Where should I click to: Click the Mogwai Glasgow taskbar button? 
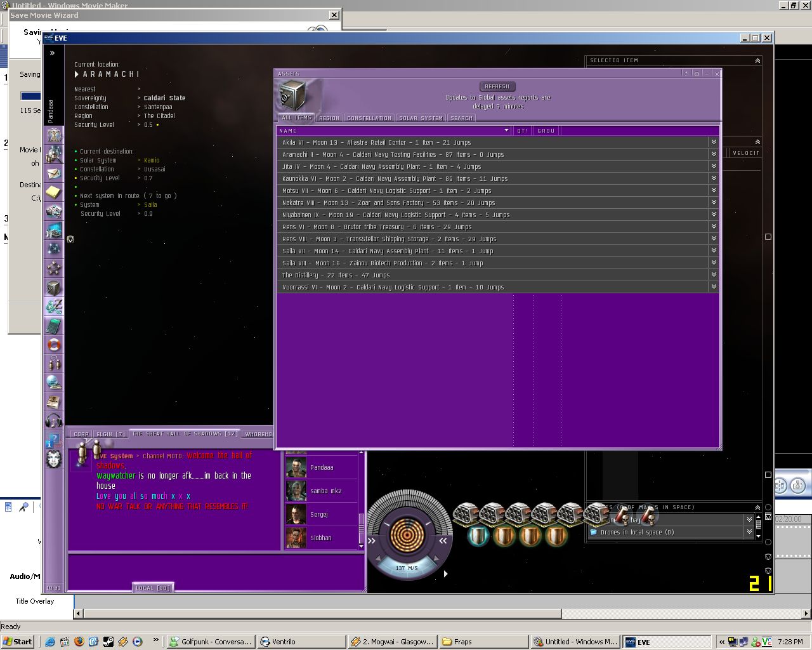(393, 642)
